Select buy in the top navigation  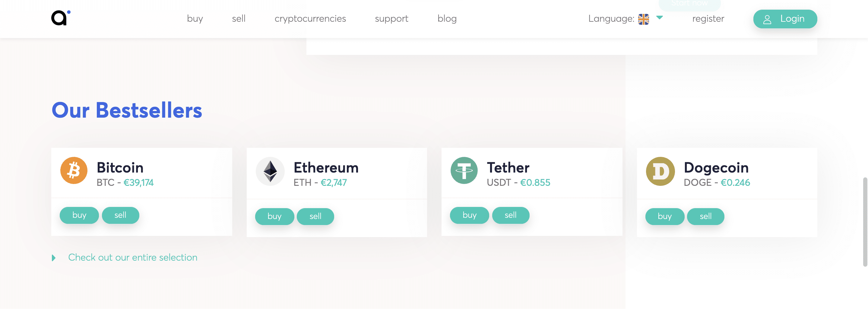pyautogui.click(x=195, y=18)
